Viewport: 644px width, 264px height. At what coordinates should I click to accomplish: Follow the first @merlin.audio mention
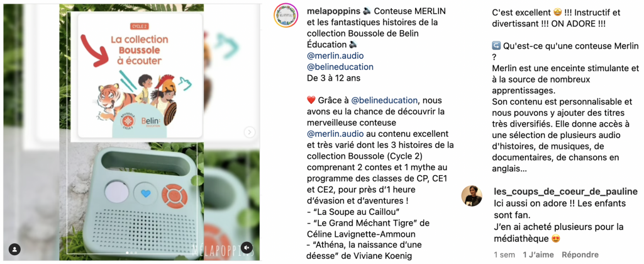coord(335,55)
